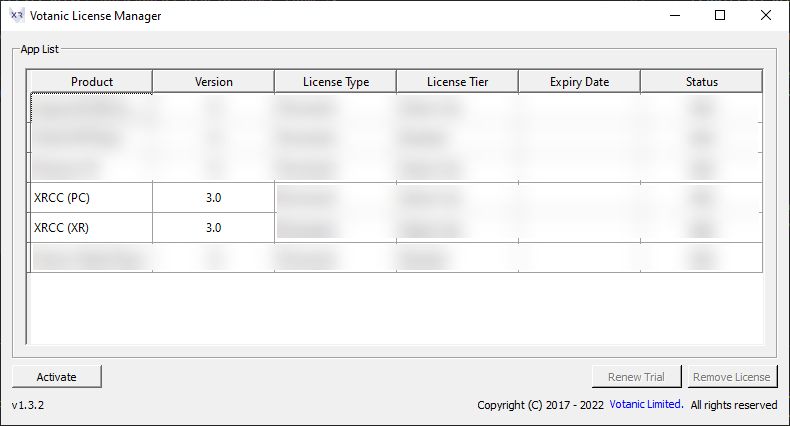
Task: Minimize the License Manager window
Action: tap(674, 16)
